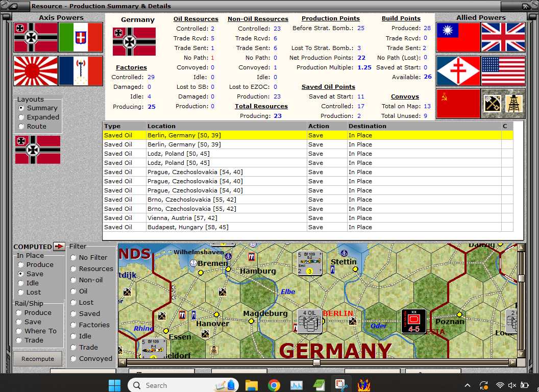This screenshot has height=392, width=539.
Task: Select the Soviet Union red flag
Action: pos(458,104)
